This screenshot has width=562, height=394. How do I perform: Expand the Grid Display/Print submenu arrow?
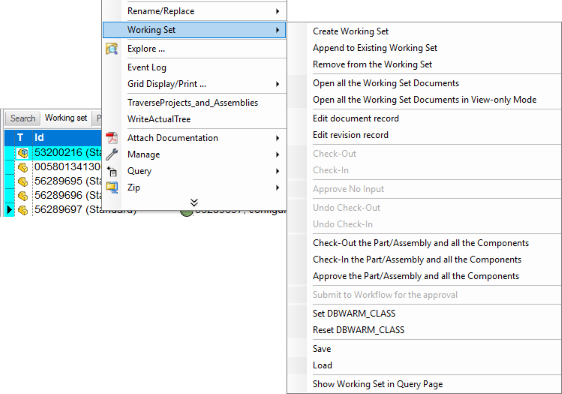pos(277,84)
